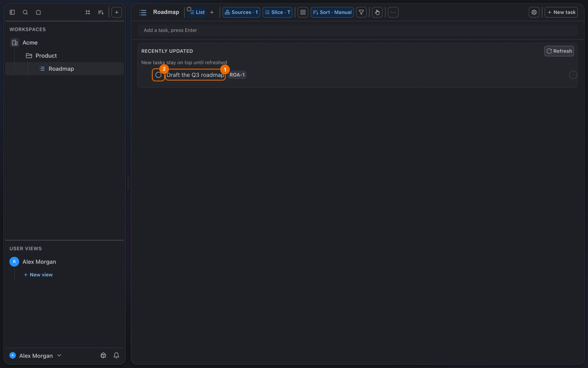The height and width of the screenshot is (368, 588).
Task: Open the sidebar sort options icon
Action: point(101,12)
